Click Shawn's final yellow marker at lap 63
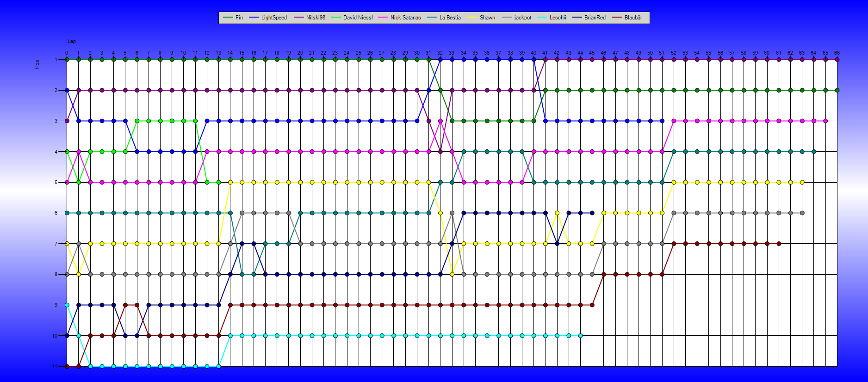The height and width of the screenshot is (382, 868). coord(802,182)
